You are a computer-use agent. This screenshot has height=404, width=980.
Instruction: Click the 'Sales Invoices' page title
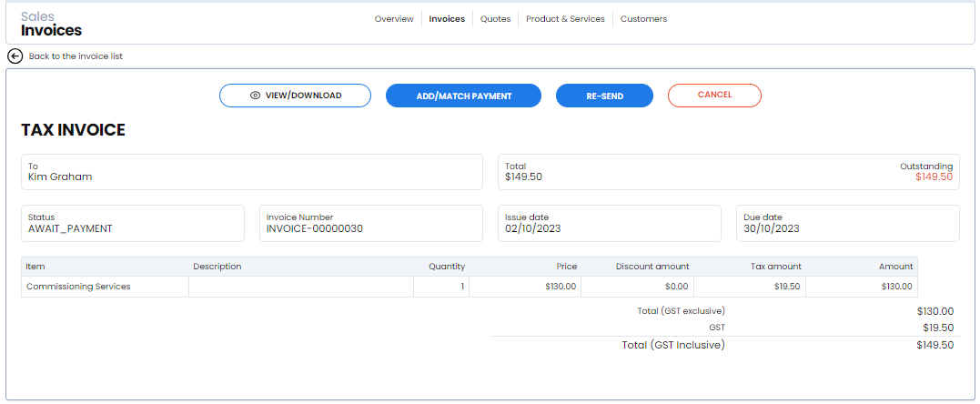pyautogui.click(x=51, y=24)
